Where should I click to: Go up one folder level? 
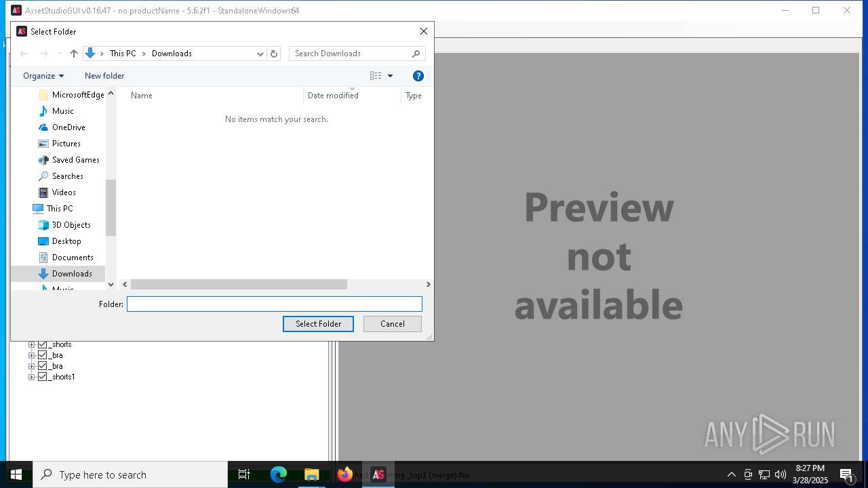click(74, 54)
